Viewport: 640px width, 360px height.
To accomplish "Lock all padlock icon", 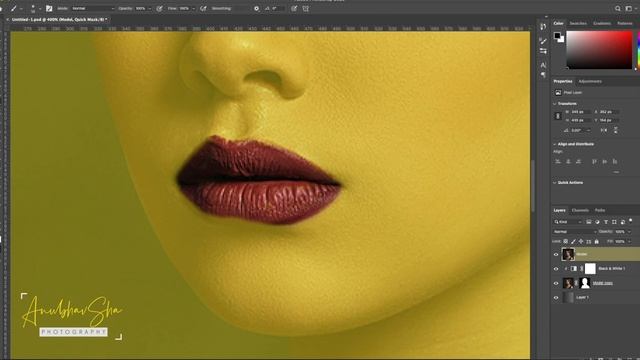I will [597, 242].
